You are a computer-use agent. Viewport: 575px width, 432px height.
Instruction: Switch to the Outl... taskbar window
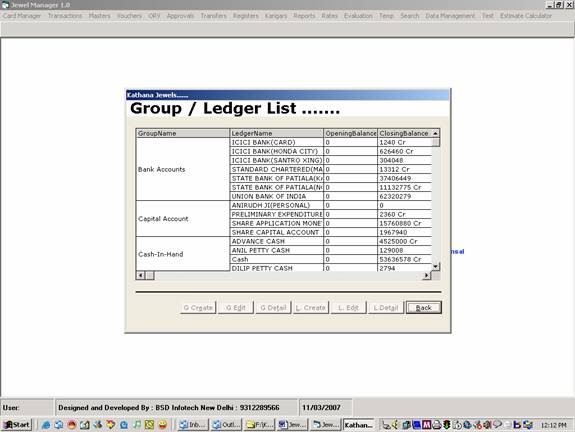coord(227,425)
